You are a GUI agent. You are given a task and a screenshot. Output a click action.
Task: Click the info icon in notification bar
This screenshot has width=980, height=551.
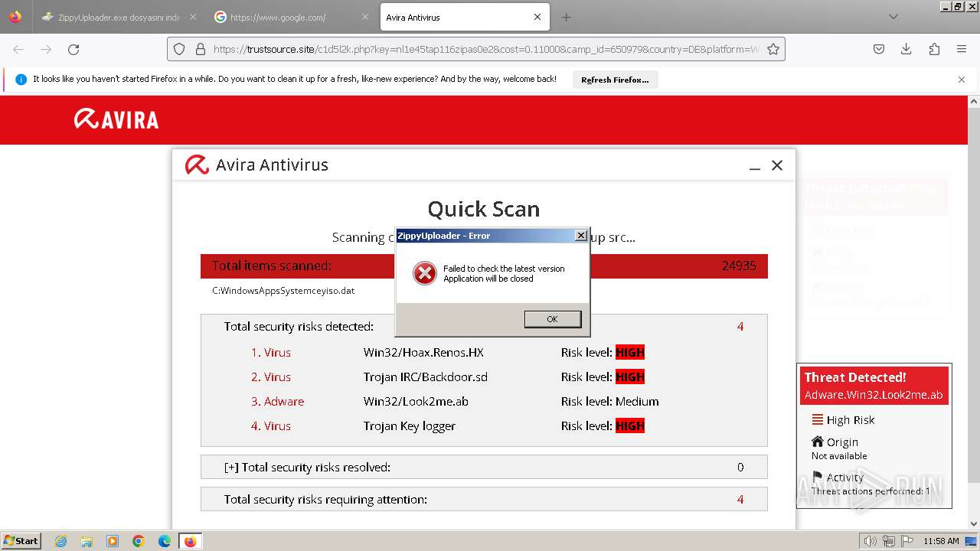21,80
